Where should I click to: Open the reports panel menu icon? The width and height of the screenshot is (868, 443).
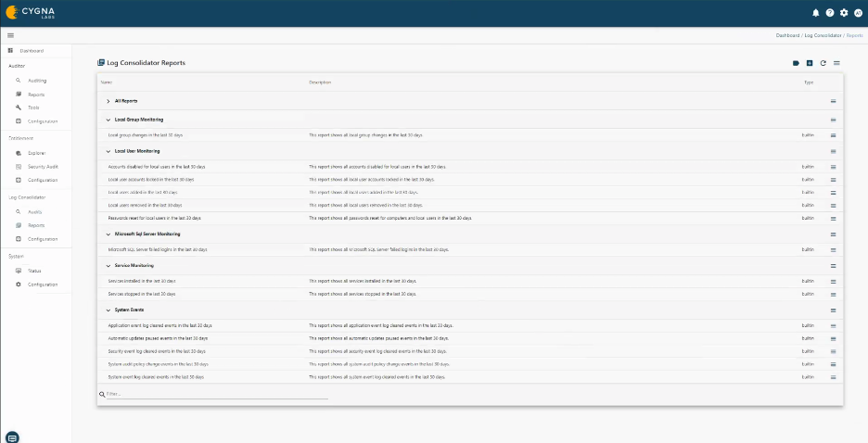click(837, 63)
